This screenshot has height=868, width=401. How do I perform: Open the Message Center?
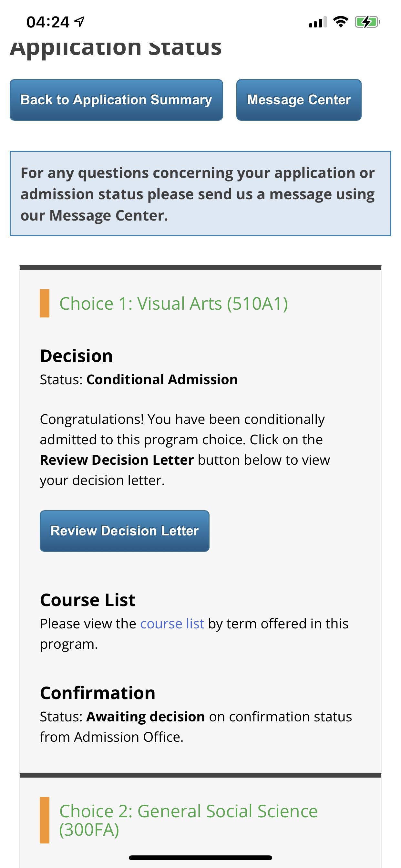[299, 100]
